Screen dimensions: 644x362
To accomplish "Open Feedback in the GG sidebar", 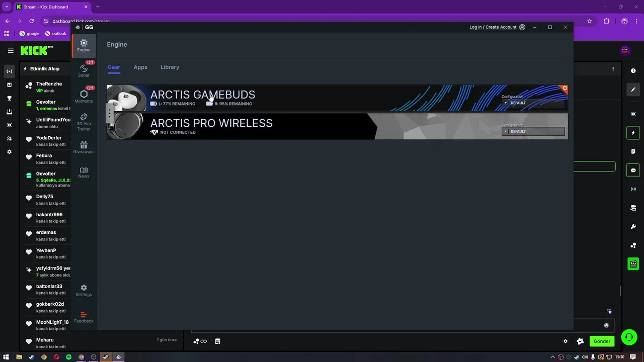I will click(x=84, y=317).
